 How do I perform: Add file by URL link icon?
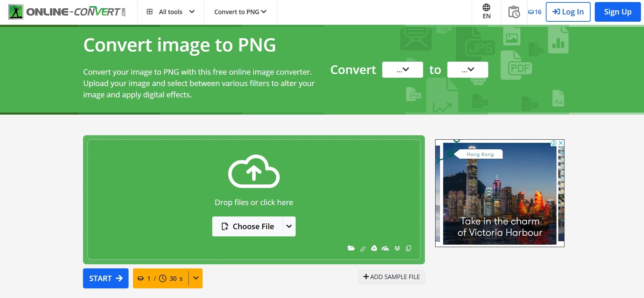pyautogui.click(x=363, y=249)
